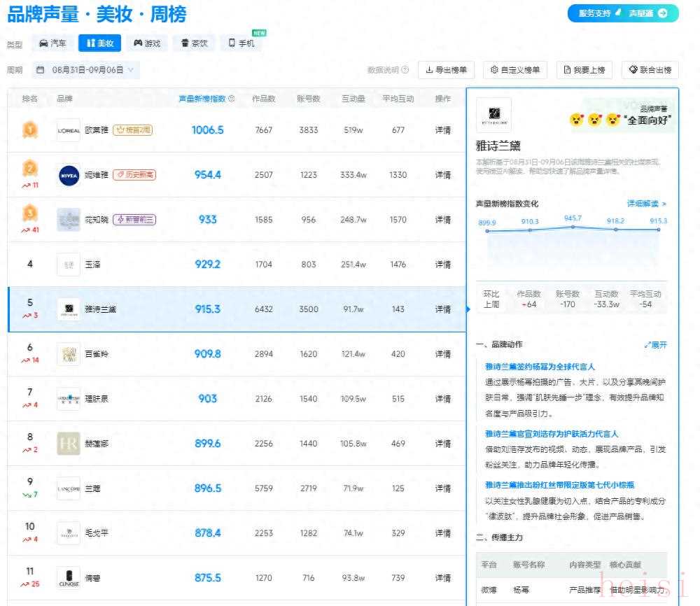Open link 雅诗兰黛推出粉红丝带限定版第七代小棕瓶
This screenshot has width=700, height=606.
559,485
